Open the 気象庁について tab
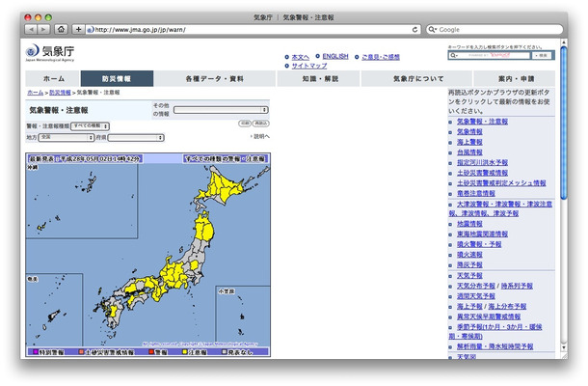Screen dimensions: 588x386 tap(417, 78)
